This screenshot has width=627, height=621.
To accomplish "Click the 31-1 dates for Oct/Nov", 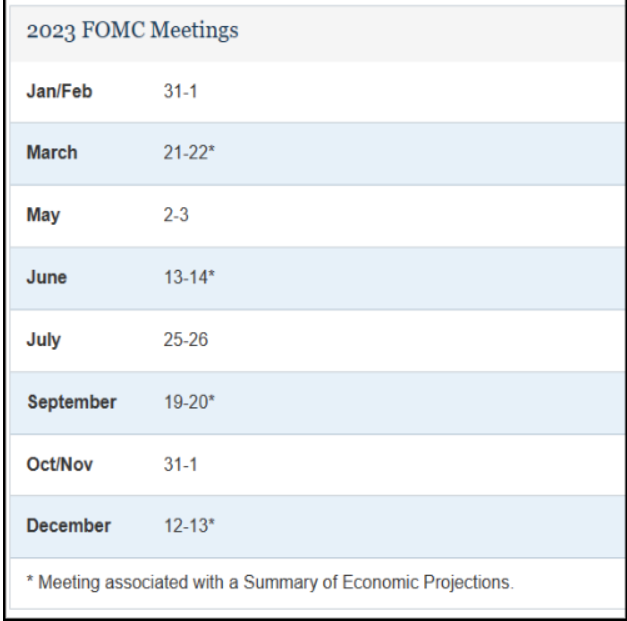I will tap(178, 464).
